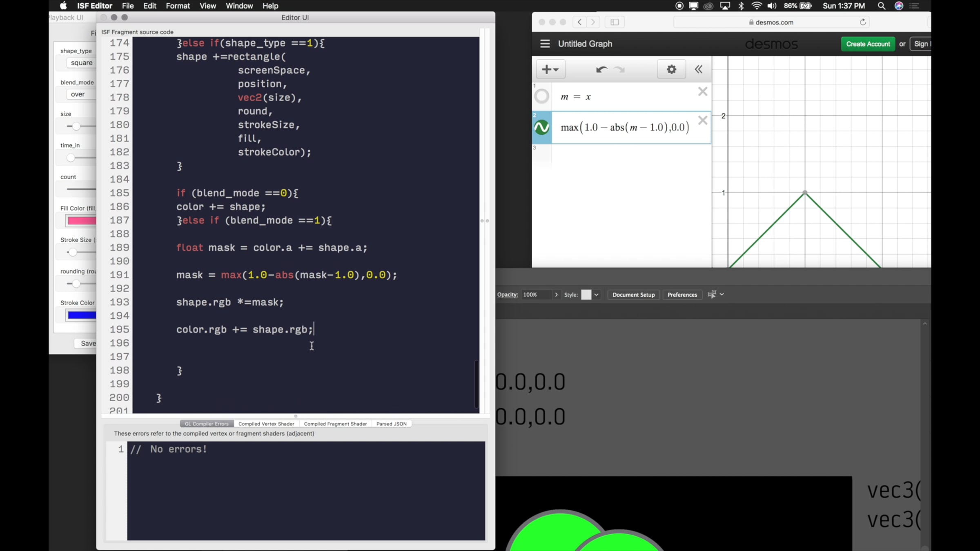The image size is (980, 551).
Task: Switch to Parsed JSON tab
Action: [392, 424]
